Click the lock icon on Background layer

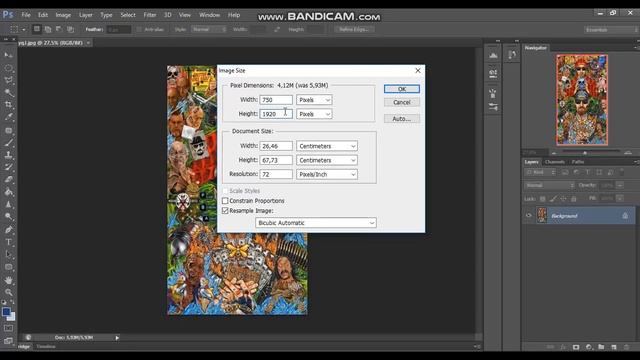[x=625, y=216]
